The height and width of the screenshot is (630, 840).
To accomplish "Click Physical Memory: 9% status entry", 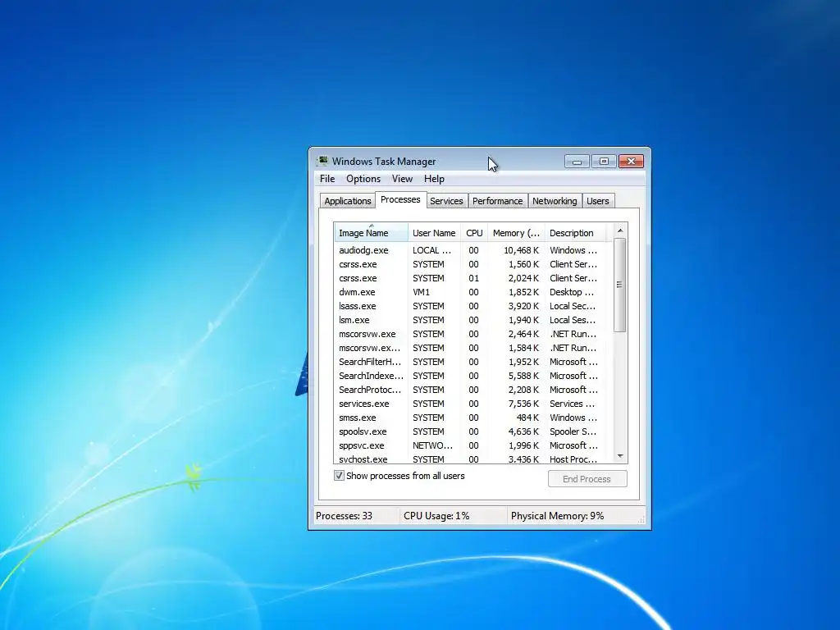I will (x=557, y=516).
